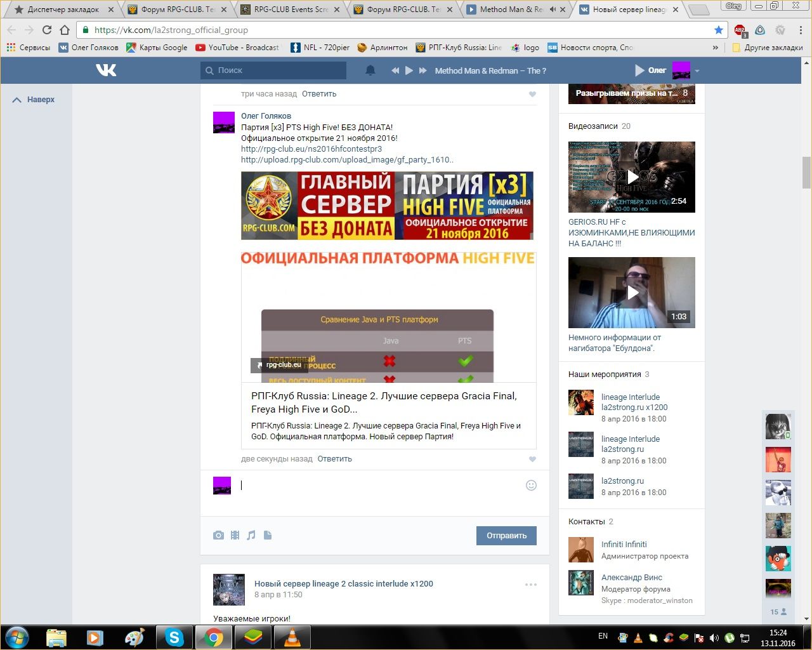Screen dimensions: 812x650
Task: Toggle the bookmark star in address bar
Action: click(718, 30)
